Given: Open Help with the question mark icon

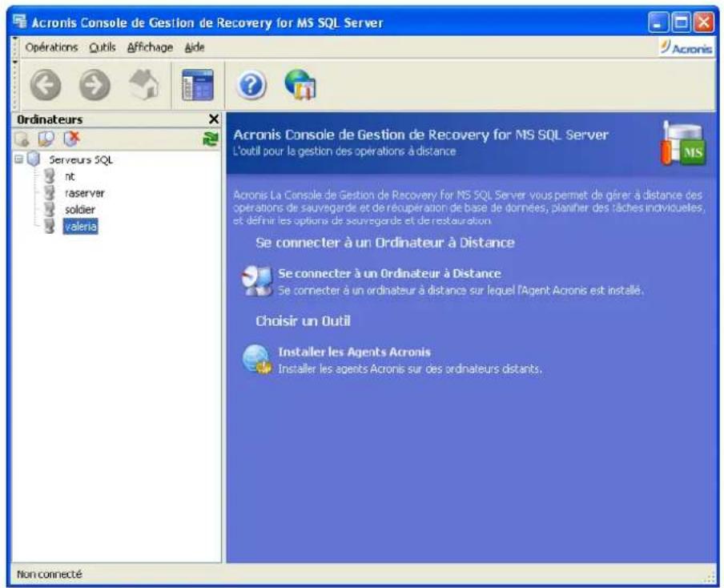Looking at the screenshot, I should 251,86.
